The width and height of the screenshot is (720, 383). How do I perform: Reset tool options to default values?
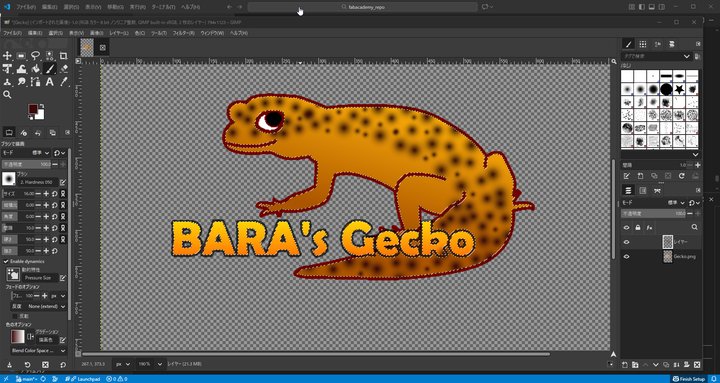coord(63,365)
